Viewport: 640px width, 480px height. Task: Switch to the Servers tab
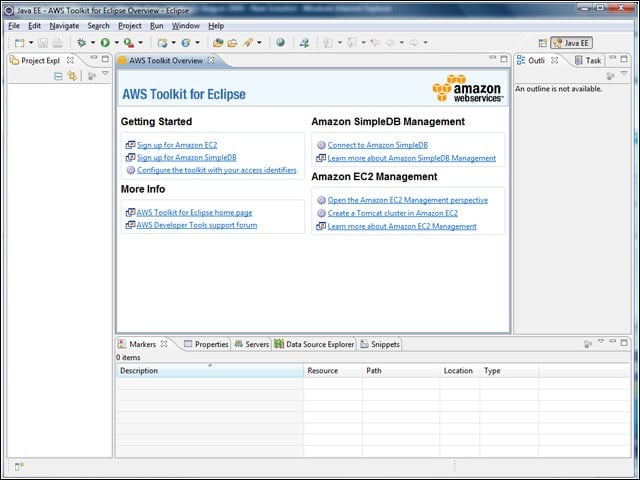[252, 344]
